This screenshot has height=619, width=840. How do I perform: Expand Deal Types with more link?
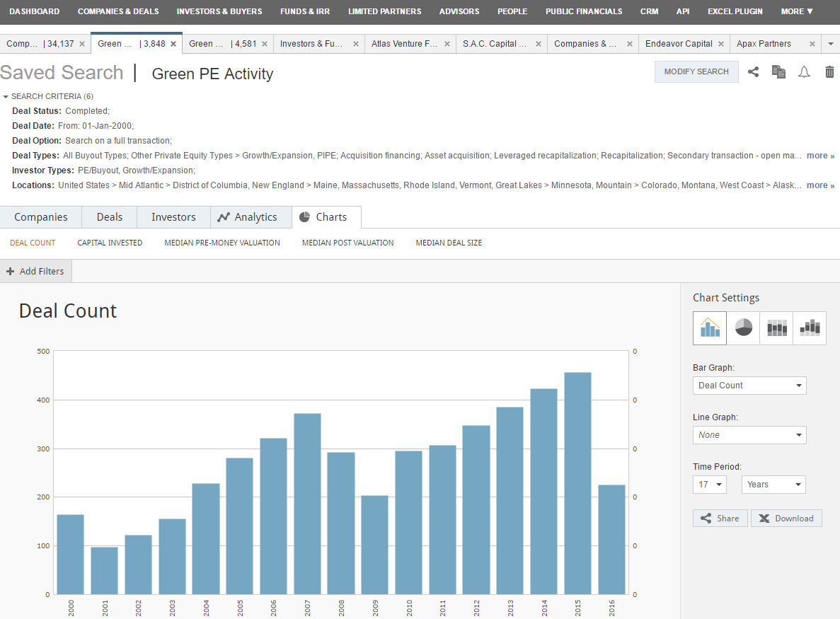(820, 156)
